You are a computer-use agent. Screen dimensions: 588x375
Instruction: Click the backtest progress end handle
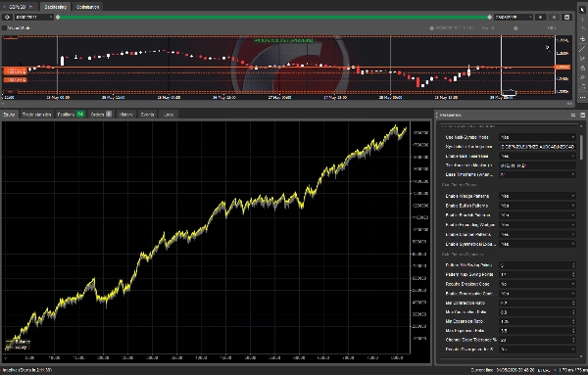point(489,18)
